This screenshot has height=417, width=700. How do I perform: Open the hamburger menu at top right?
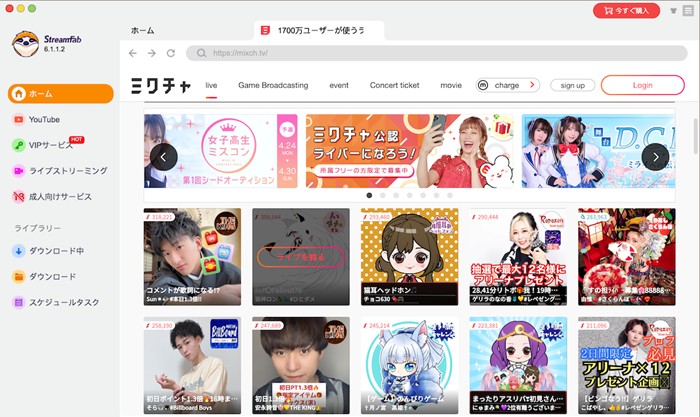point(688,11)
